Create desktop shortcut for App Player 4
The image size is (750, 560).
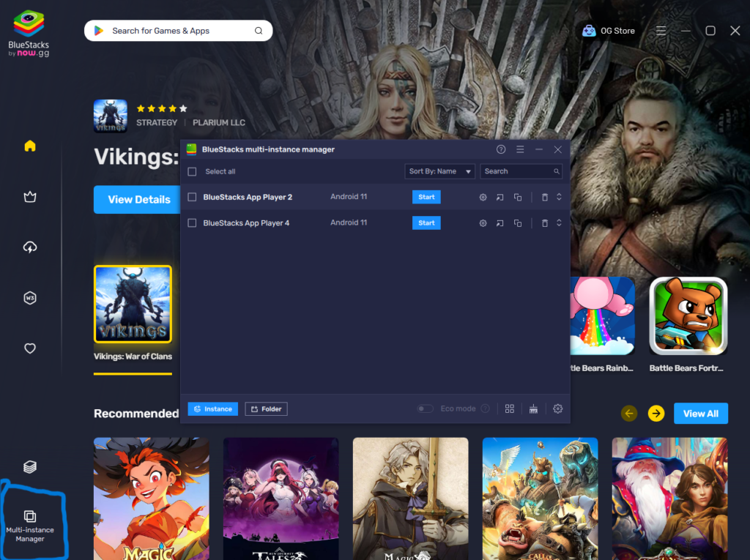[500, 223]
